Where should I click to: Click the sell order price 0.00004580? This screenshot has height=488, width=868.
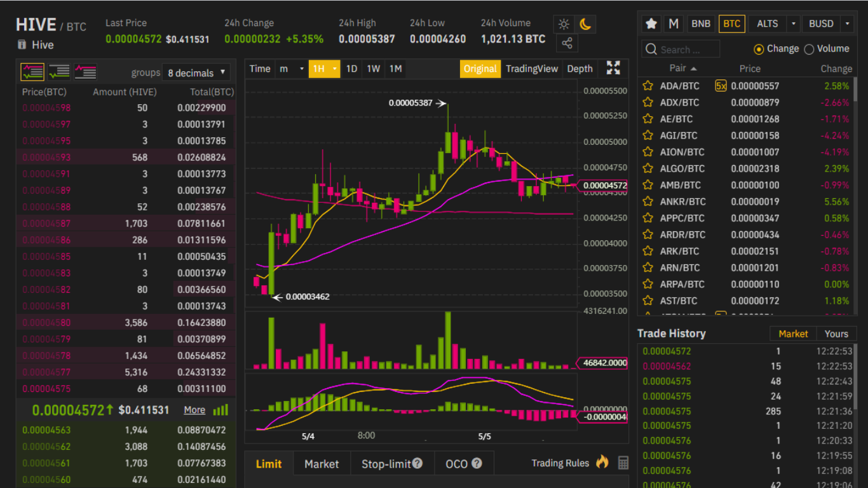click(46, 322)
